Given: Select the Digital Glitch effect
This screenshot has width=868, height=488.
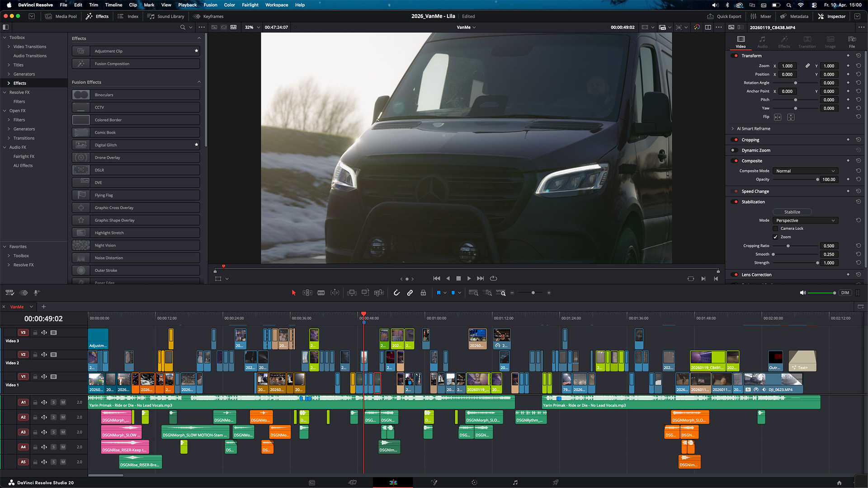Looking at the screenshot, I should click(x=136, y=145).
